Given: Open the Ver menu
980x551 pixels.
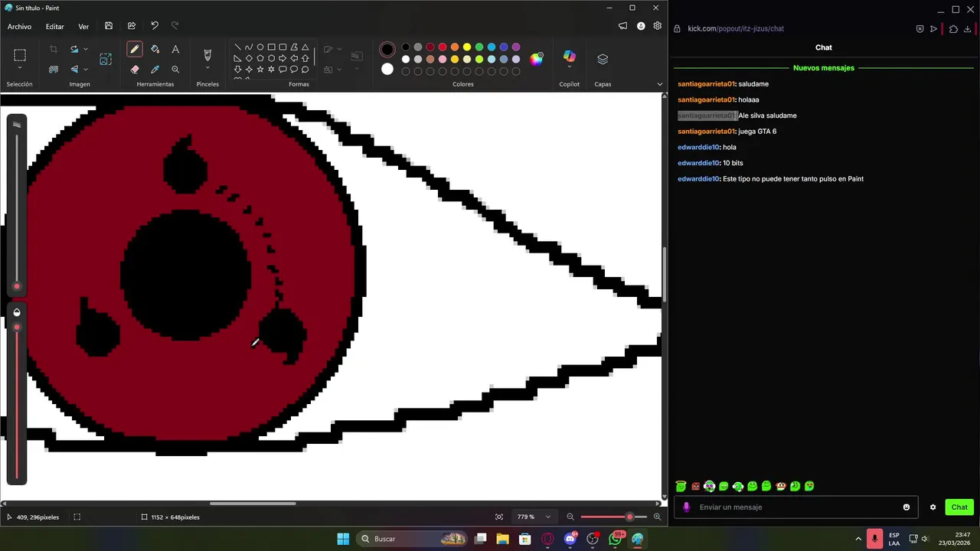Looking at the screenshot, I should [83, 27].
